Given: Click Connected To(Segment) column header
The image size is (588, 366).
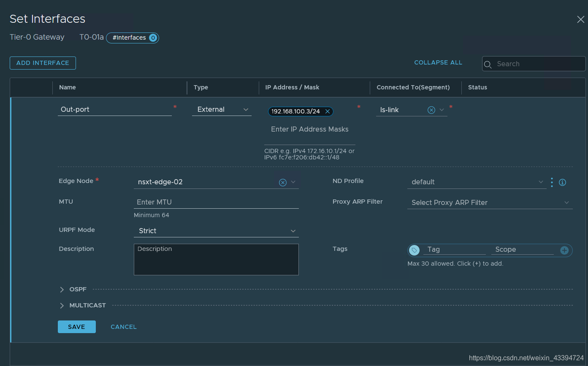Looking at the screenshot, I should tap(413, 87).
